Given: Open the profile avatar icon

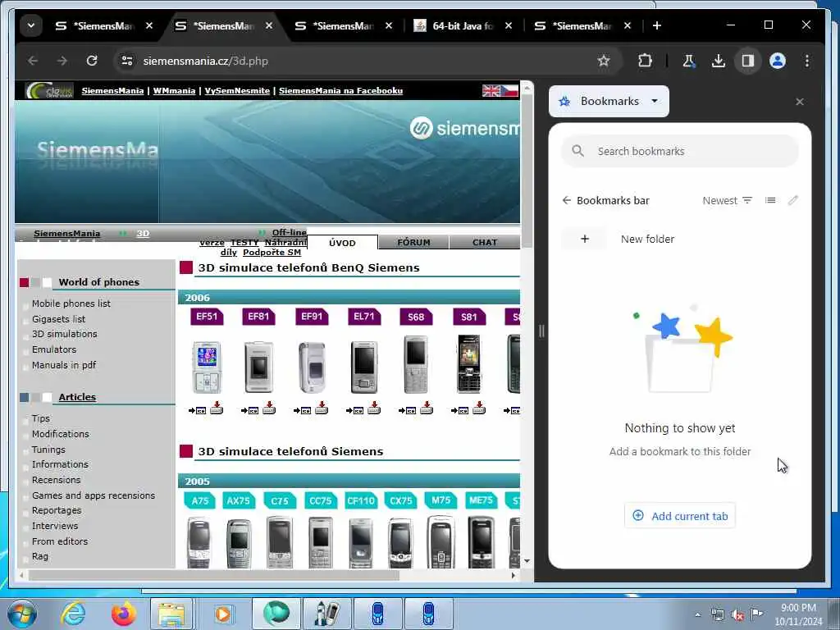Looking at the screenshot, I should click(778, 61).
